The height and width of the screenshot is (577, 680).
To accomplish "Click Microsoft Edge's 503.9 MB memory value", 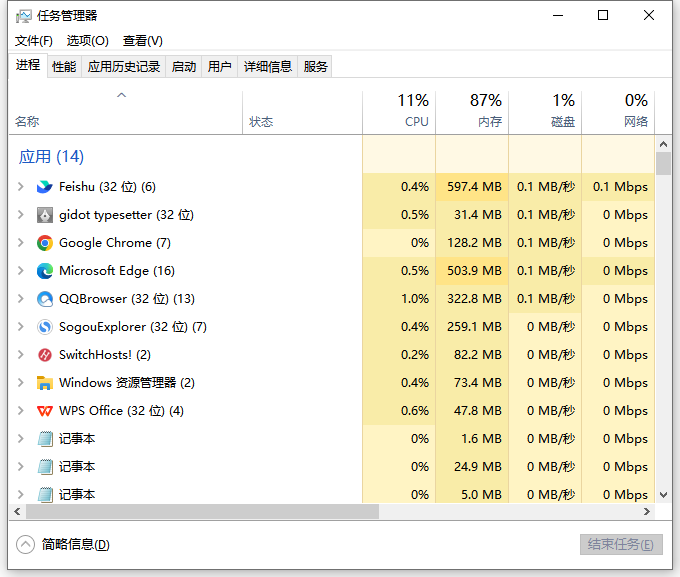I will coord(474,271).
